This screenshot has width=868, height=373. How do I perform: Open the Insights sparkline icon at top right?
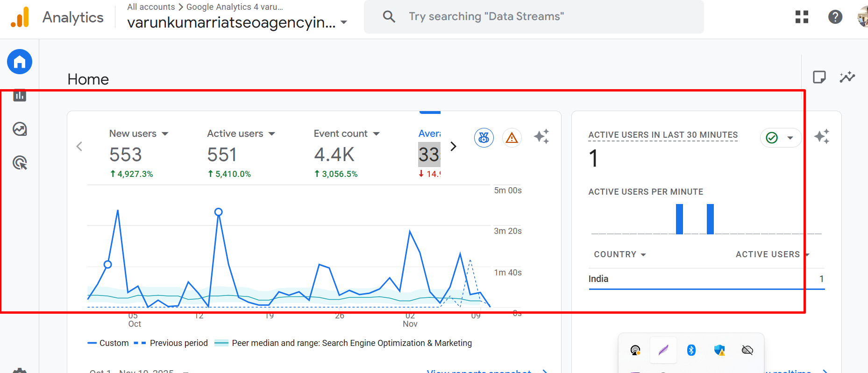point(847,77)
